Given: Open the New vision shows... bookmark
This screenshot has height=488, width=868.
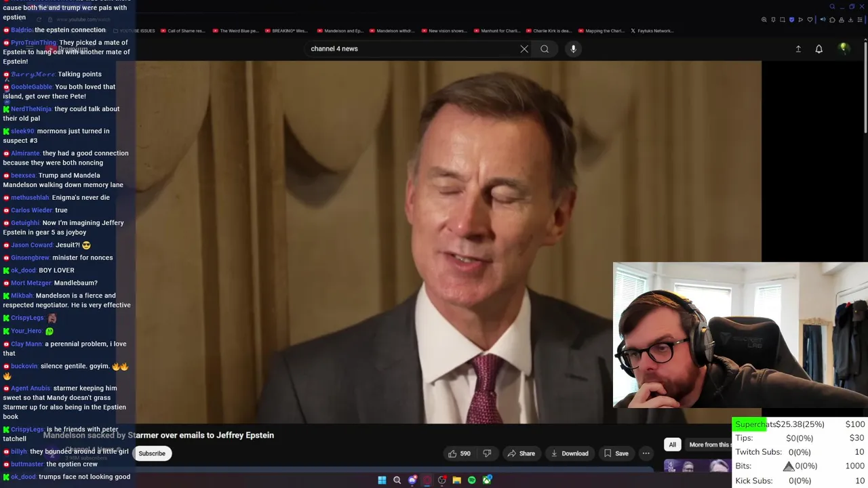Looking at the screenshot, I should (444, 30).
